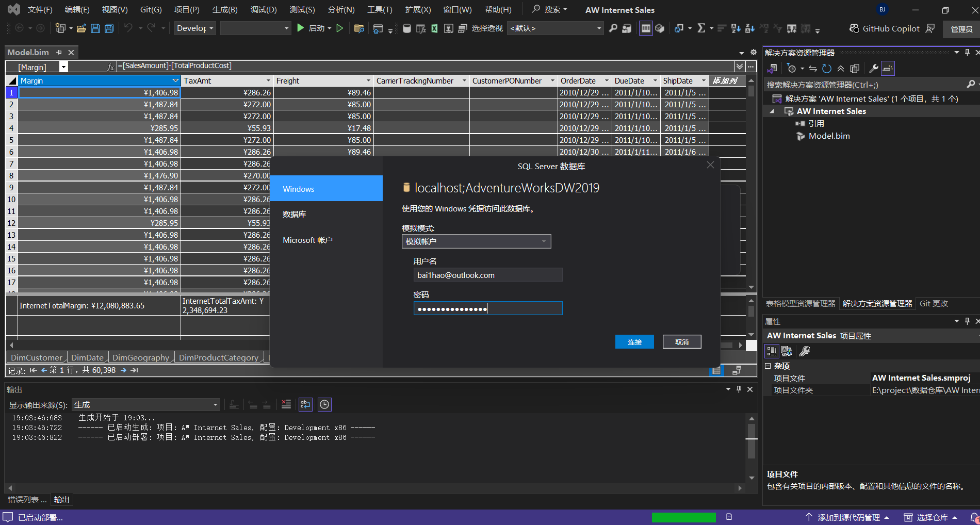The width and height of the screenshot is (980, 525).
Task: Open the Freight column filter dropdown
Action: click(x=368, y=80)
